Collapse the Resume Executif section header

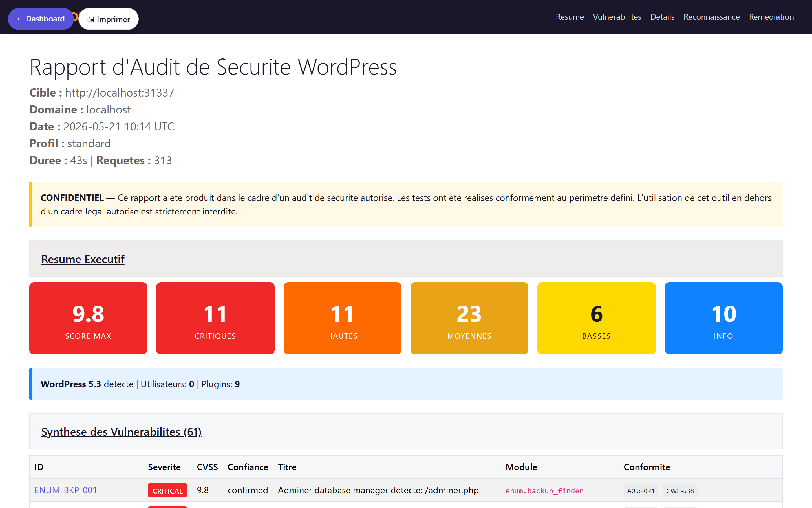click(406, 259)
